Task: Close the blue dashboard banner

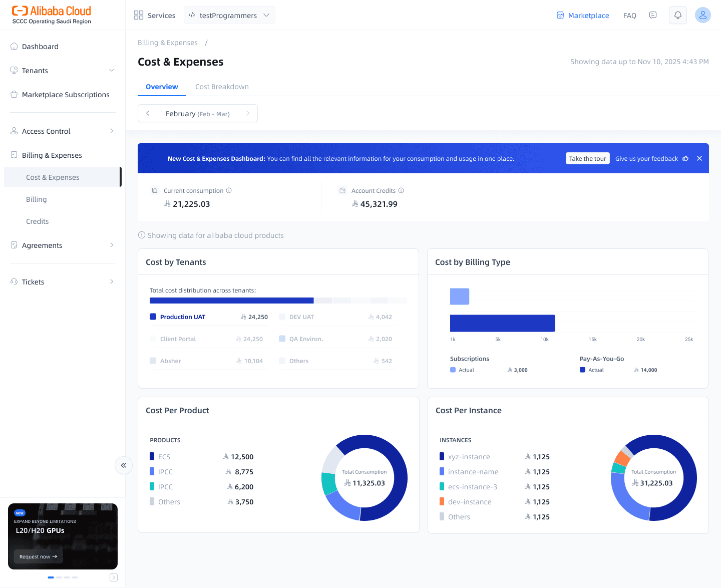Action: (x=699, y=158)
